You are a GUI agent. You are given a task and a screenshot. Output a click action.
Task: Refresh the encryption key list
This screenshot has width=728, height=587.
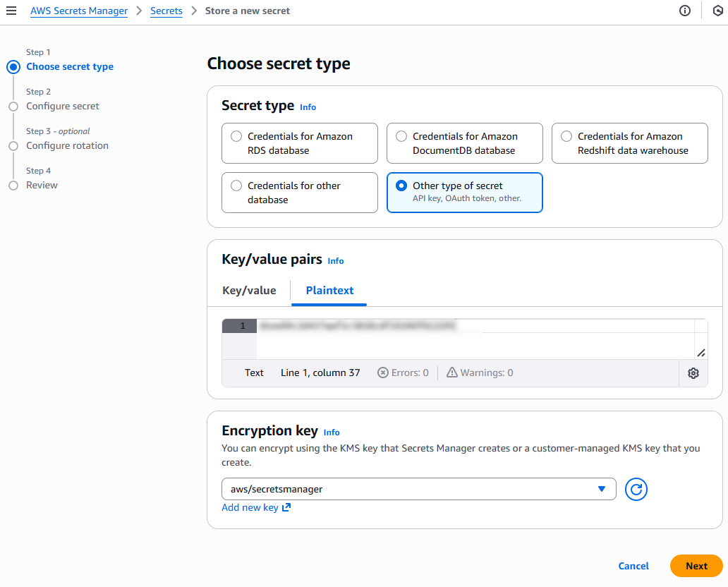(x=636, y=489)
